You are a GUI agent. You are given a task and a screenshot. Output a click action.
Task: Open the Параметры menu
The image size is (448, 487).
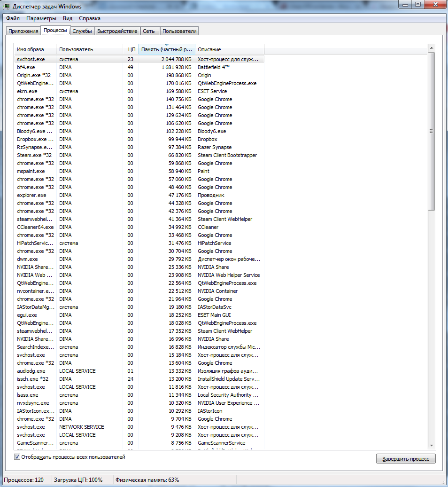pyautogui.click(x=41, y=18)
